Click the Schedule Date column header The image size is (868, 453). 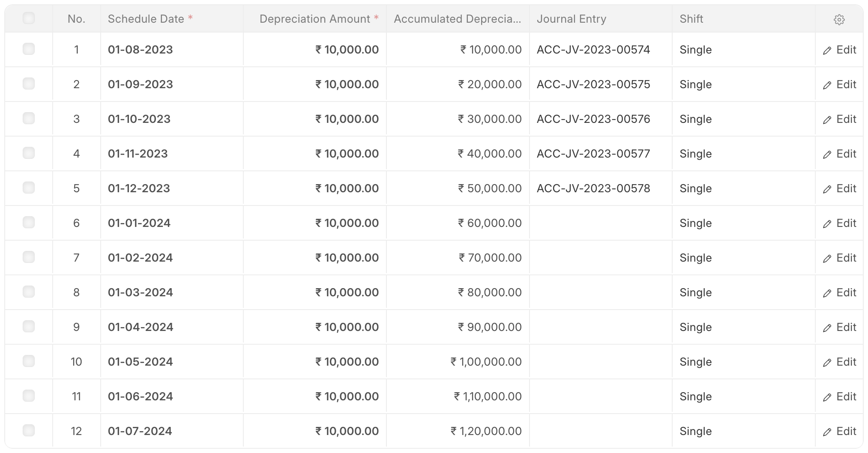point(146,19)
